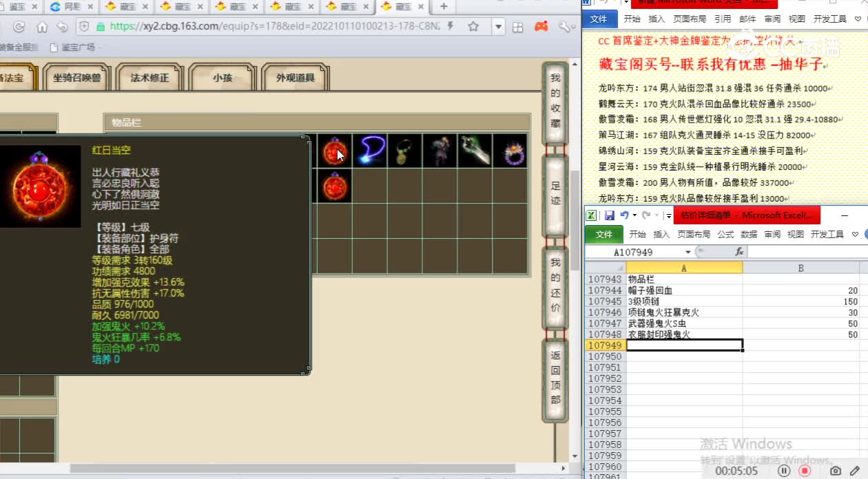Click Excel save icon in quick access
This screenshot has height=479, width=868.
[x=609, y=215]
